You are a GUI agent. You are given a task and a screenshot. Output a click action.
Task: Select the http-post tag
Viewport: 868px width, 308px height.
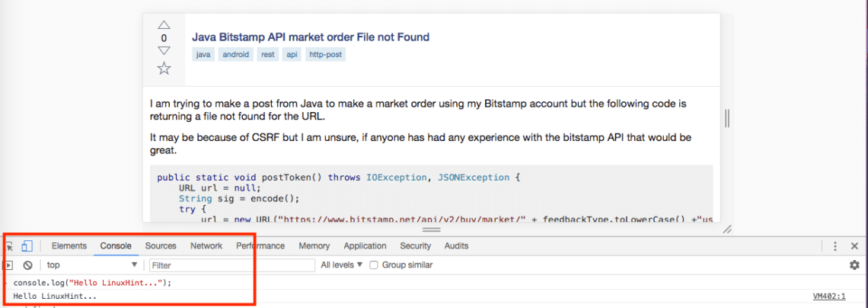click(x=325, y=55)
